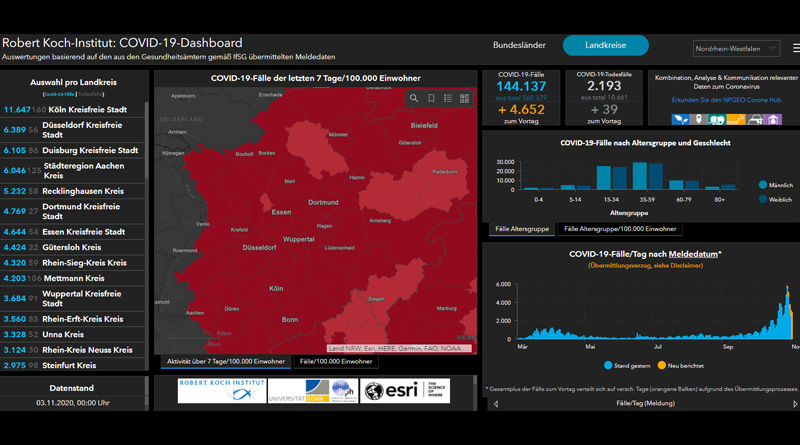Viewport: 800px width, 445px height.
Task: Click Bonn label on the map
Action: [290, 320]
